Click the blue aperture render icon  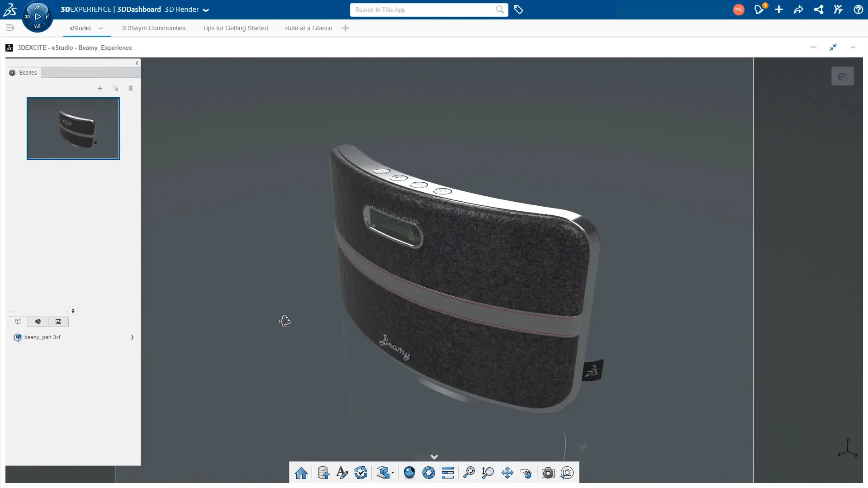[428, 473]
